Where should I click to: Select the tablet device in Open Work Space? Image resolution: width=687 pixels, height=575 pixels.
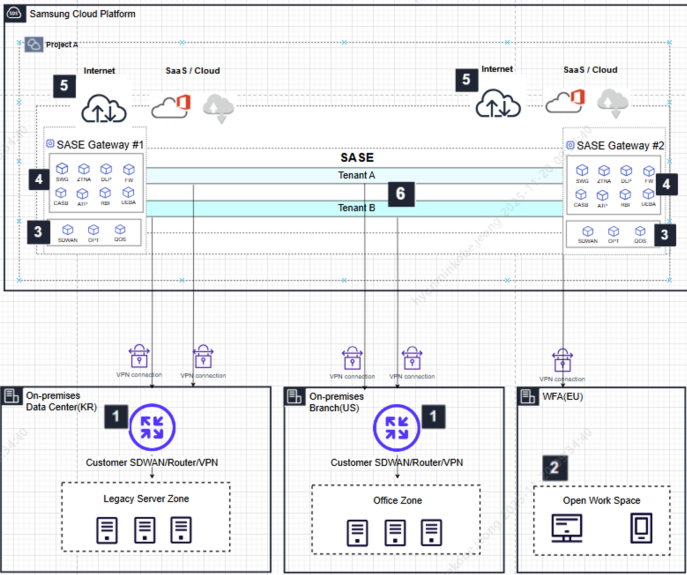pyautogui.click(x=641, y=528)
